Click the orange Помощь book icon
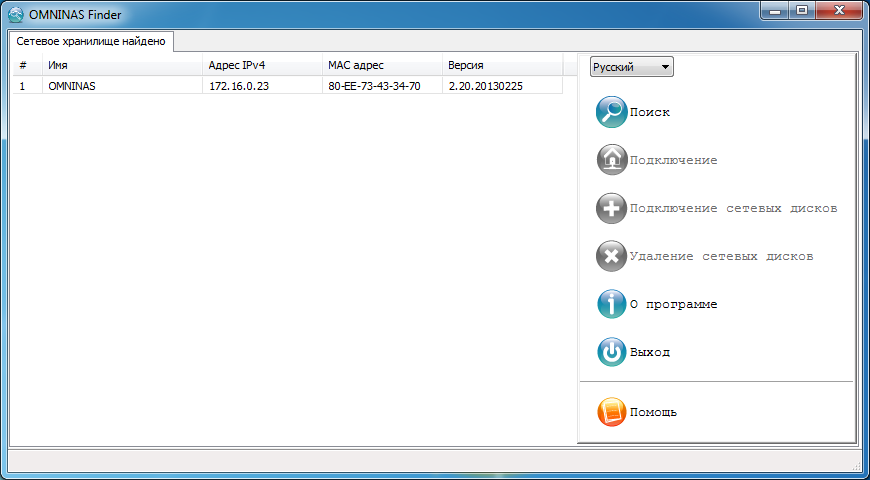Screen dimensions: 870x480 point(611,412)
